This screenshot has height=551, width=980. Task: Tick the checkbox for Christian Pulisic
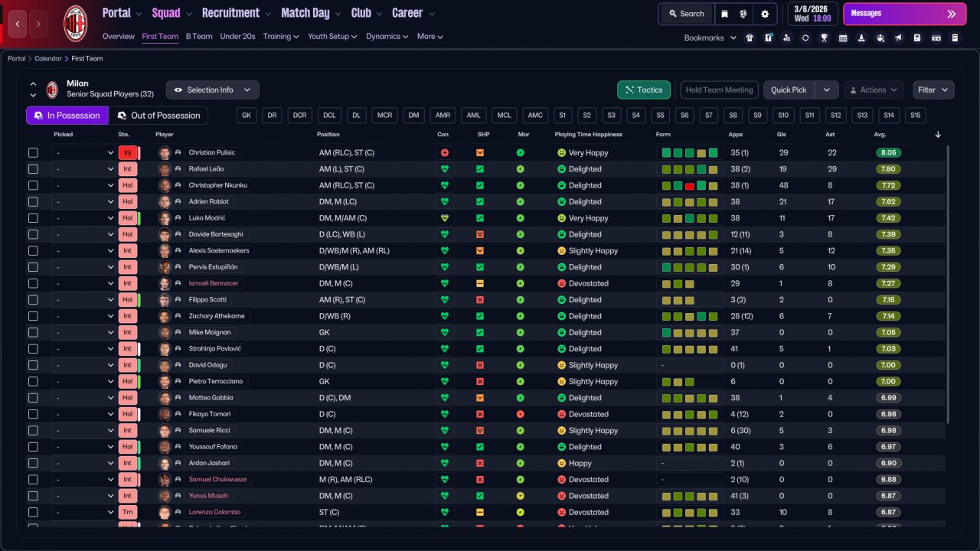point(33,153)
